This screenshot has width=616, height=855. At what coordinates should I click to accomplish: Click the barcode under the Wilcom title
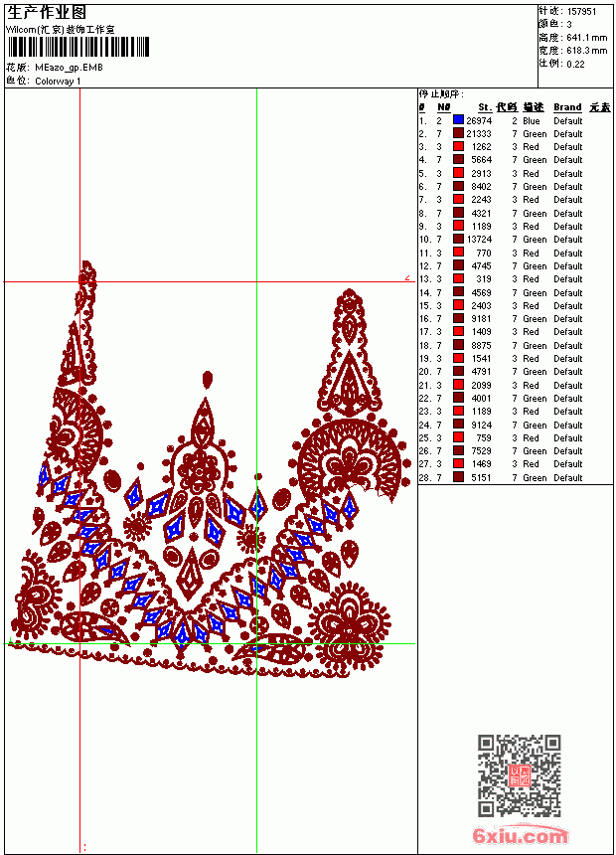click(x=77, y=47)
